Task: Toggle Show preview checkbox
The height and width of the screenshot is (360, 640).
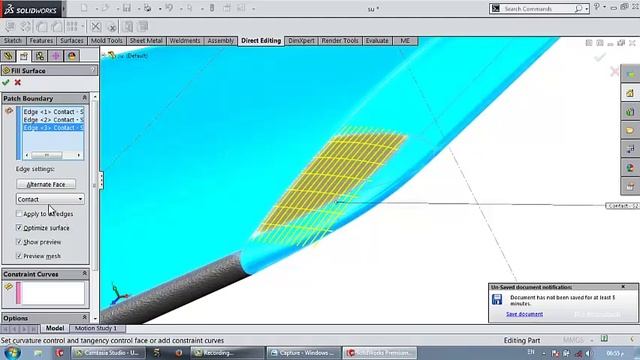Action: point(19,242)
